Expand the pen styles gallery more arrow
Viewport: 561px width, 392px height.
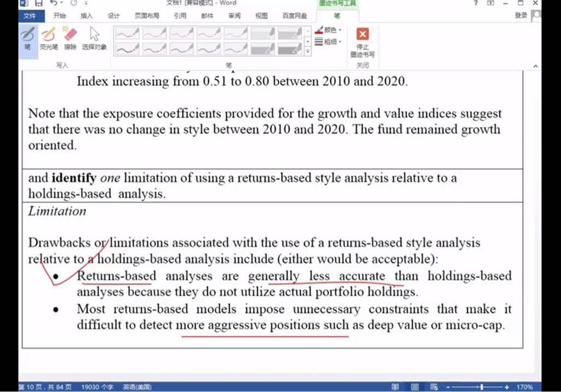click(x=308, y=51)
